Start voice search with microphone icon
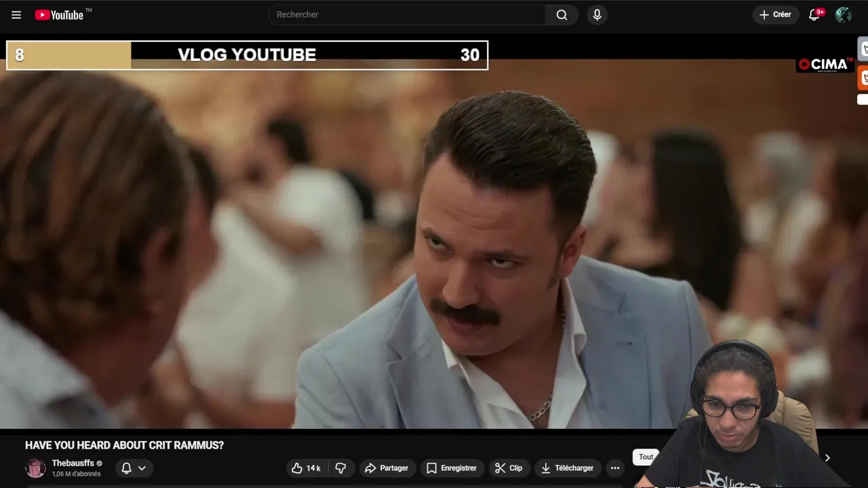The width and height of the screenshot is (868, 488). pyautogui.click(x=597, y=15)
